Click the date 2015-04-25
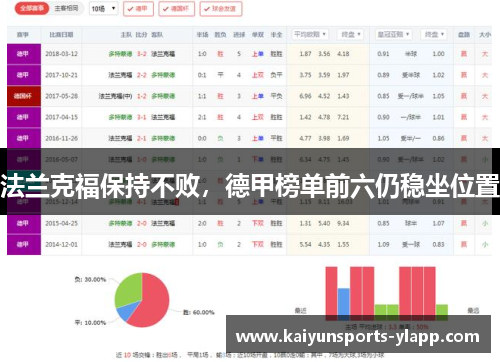The height and width of the screenshot is (362, 500). coord(62,223)
